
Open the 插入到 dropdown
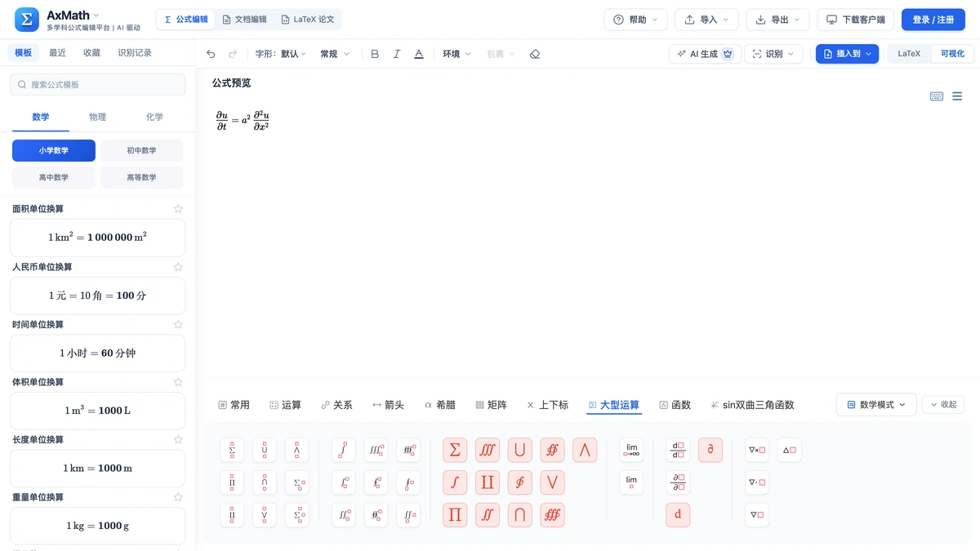(x=847, y=54)
